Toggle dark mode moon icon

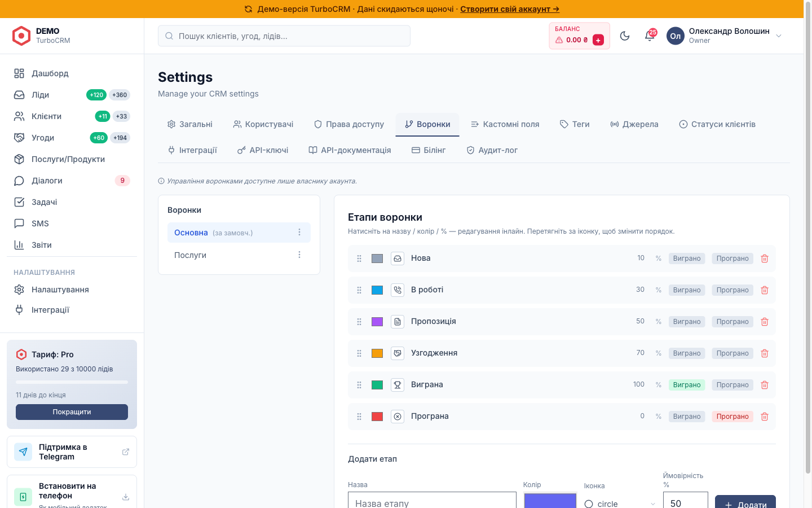pos(625,36)
